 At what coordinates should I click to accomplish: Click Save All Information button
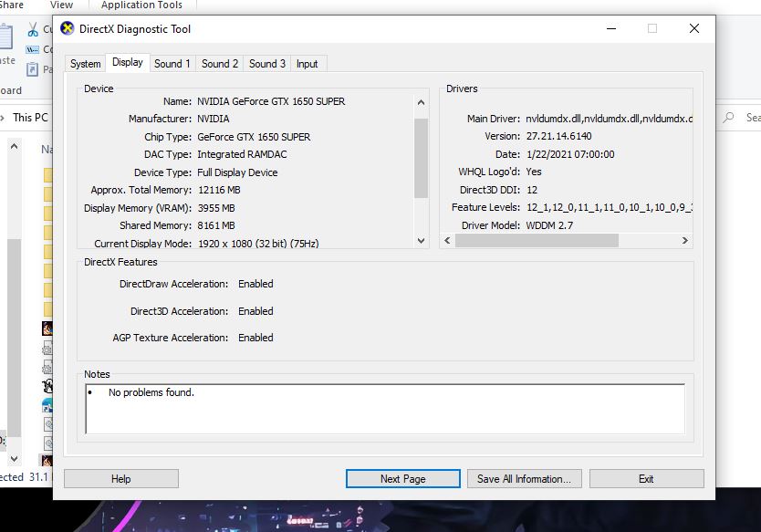tap(524, 479)
